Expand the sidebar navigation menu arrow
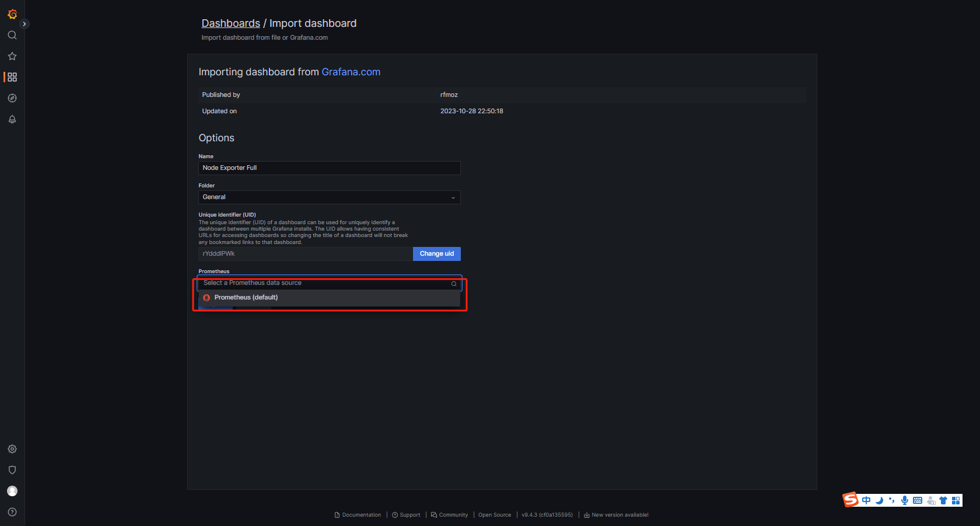Screen dimensions: 980x526 coord(24,24)
